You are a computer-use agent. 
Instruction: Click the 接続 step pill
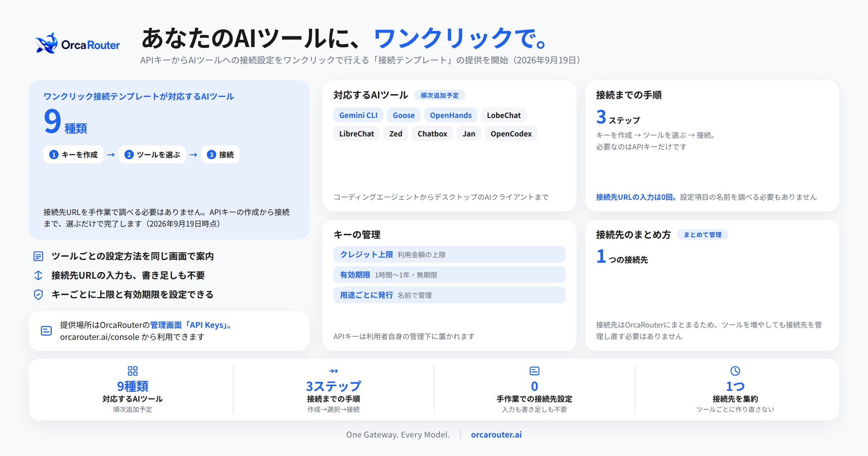(220, 155)
